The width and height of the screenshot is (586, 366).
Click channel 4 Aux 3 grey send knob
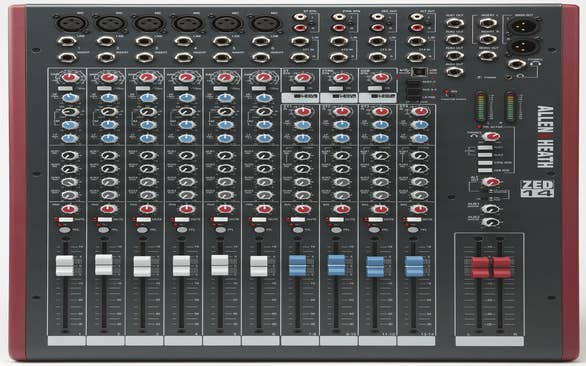click(x=186, y=182)
